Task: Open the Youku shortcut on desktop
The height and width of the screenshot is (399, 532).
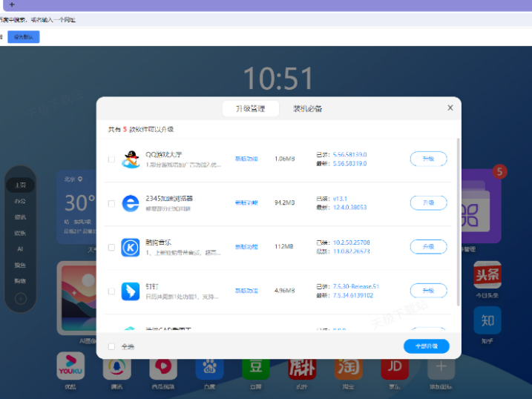Action: pos(70,366)
